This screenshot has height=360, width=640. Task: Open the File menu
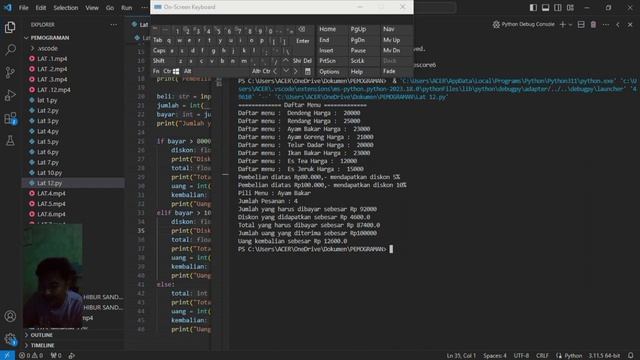click(24, 8)
